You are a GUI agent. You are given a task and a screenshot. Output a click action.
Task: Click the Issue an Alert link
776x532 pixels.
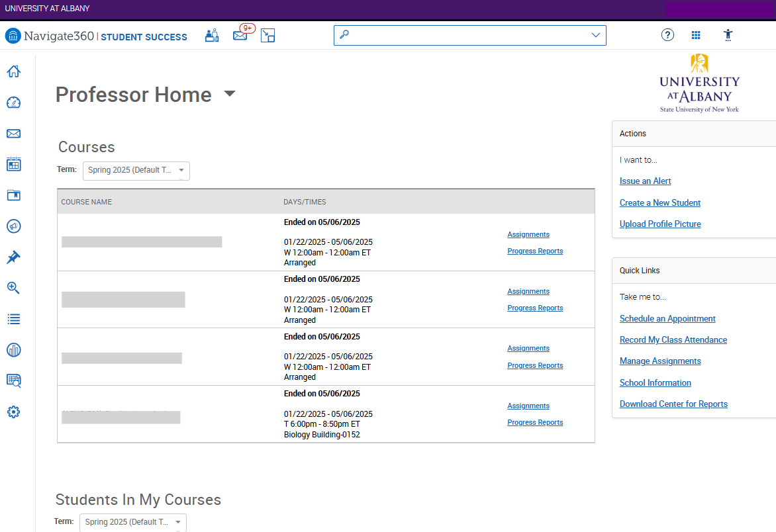tap(645, 181)
